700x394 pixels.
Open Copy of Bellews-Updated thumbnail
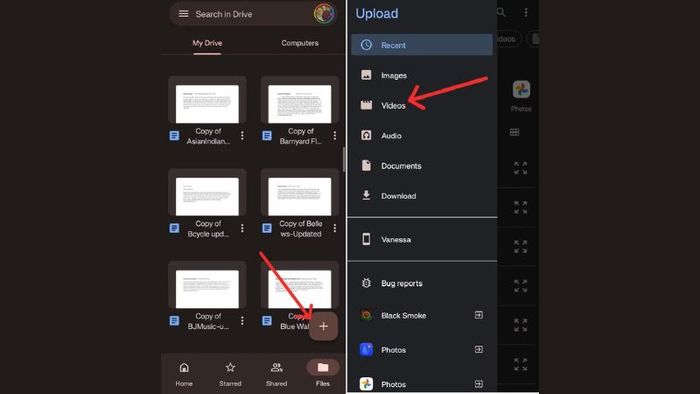coord(300,193)
